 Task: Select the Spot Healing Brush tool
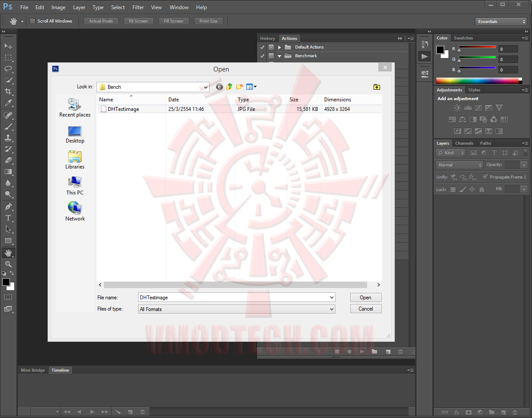coord(8,115)
